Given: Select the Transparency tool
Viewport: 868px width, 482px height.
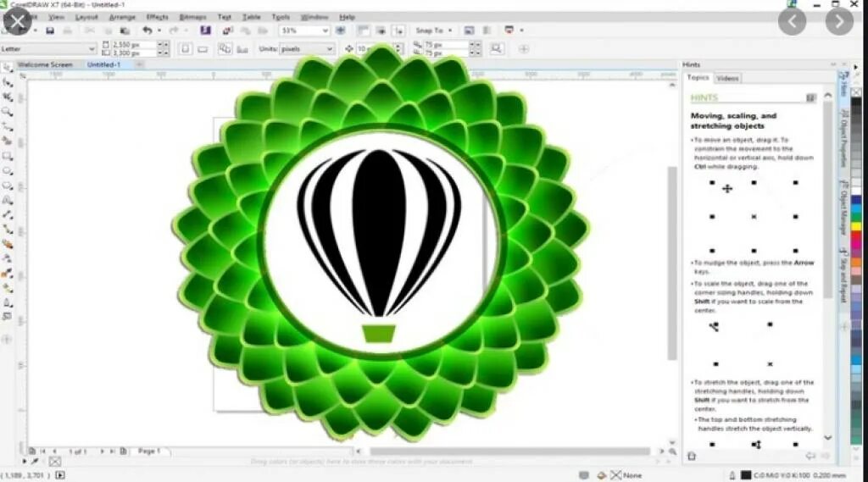Looking at the screenshot, I should 7,258.
